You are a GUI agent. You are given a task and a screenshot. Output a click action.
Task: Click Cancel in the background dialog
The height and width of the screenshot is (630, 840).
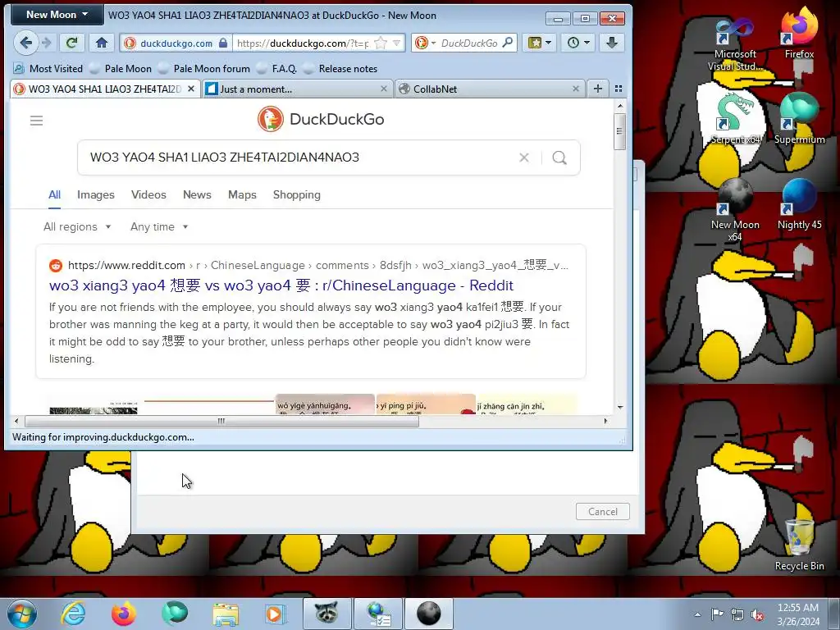pos(603,512)
